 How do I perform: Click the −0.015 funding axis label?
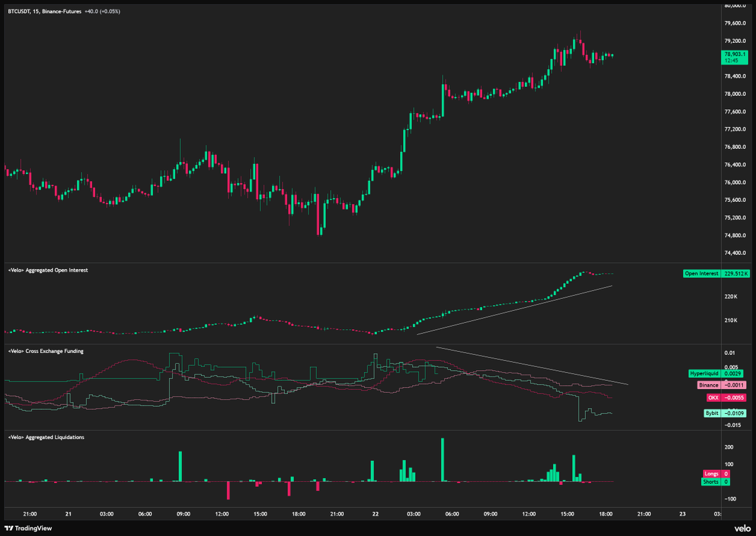pos(732,425)
